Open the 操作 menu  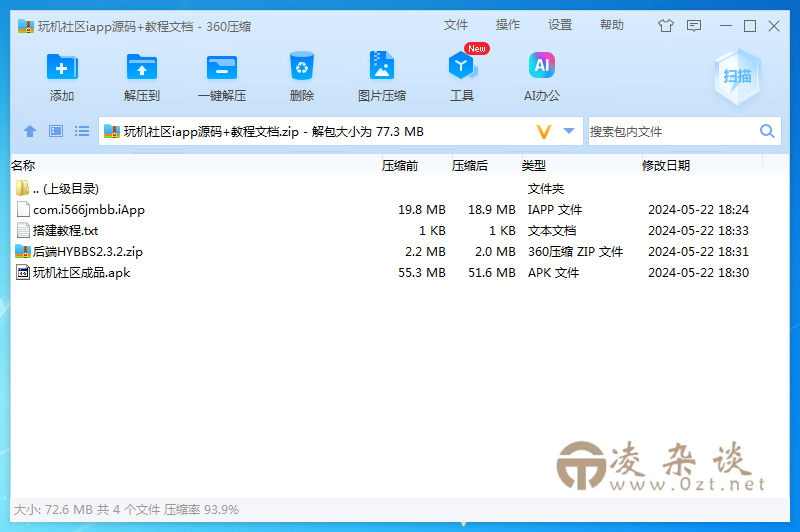[x=508, y=25]
